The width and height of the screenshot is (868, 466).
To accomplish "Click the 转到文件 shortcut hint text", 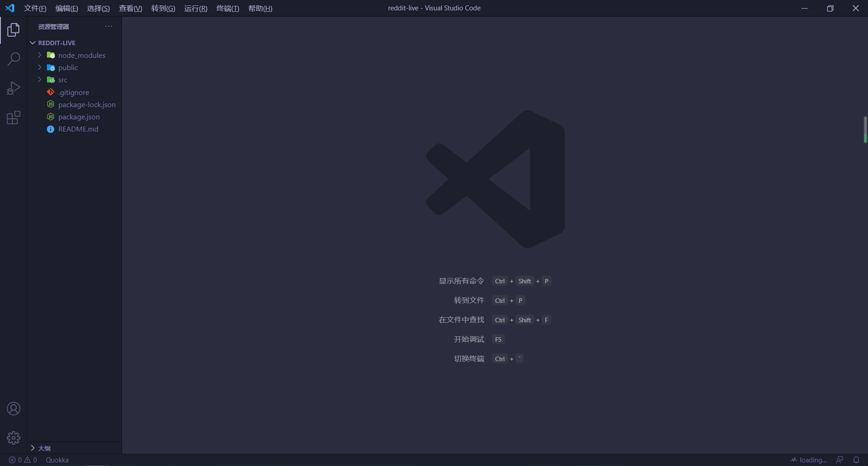I will [x=469, y=301].
